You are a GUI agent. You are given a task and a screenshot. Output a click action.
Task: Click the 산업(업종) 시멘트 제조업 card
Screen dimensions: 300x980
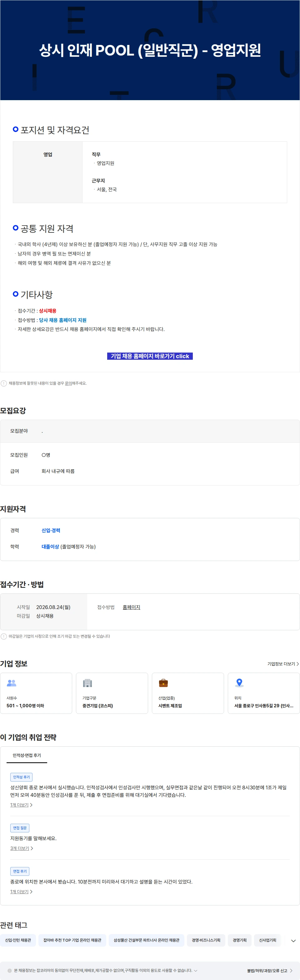coord(187,693)
